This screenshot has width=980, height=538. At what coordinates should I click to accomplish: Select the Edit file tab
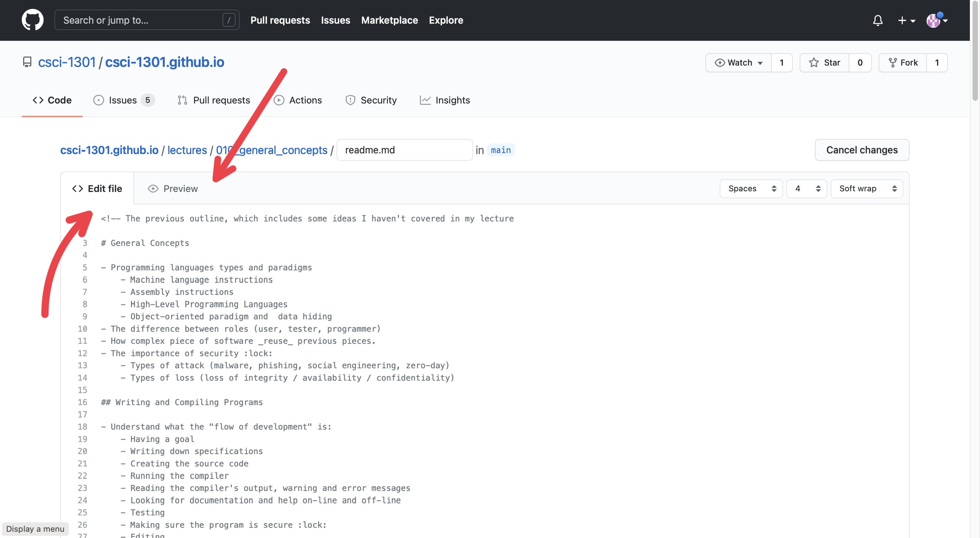[x=97, y=188]
